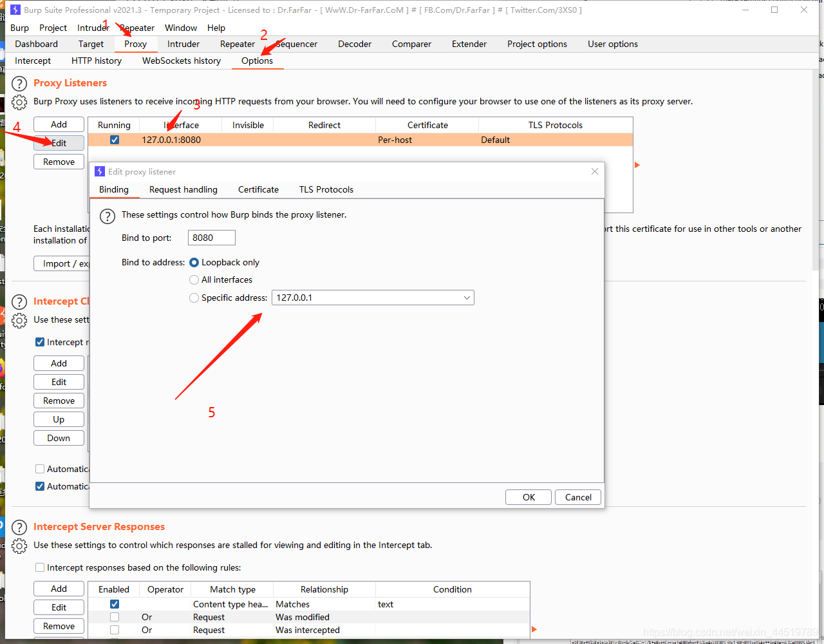Click the gear icon beside Intercept Client Requests
This screenshot has width=824, height=644.
19,320
